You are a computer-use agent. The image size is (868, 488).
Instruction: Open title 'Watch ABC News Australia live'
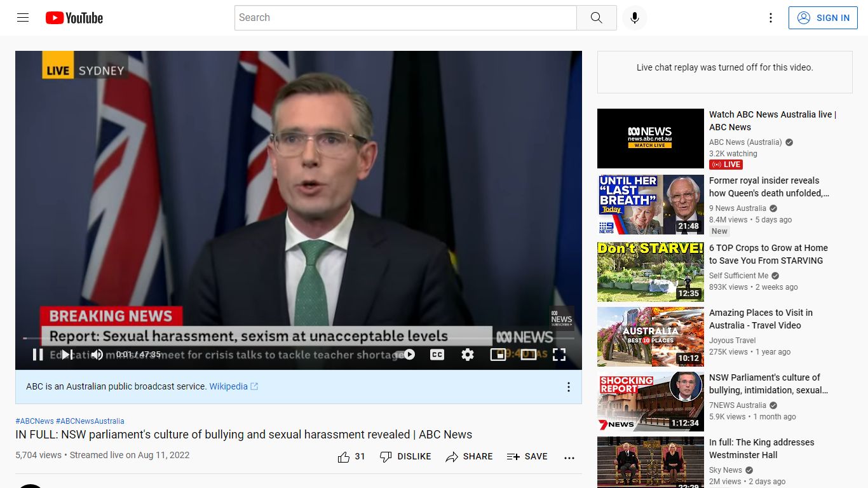(x=773, y=121)
